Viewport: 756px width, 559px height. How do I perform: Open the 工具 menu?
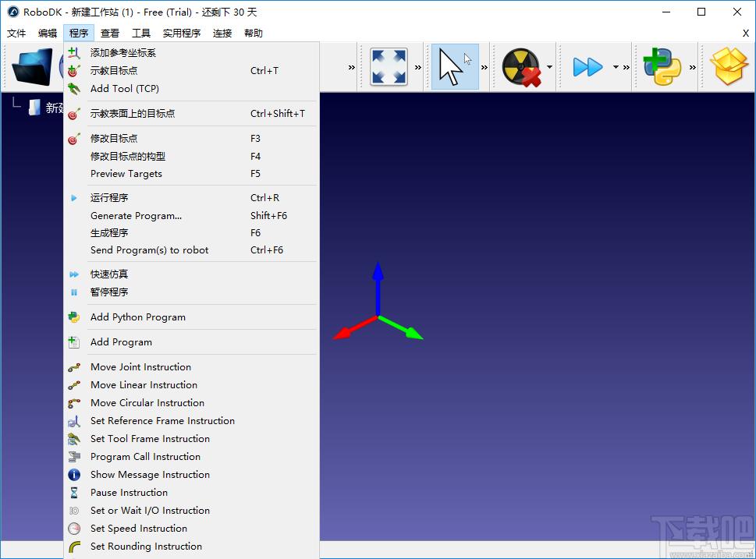click(x=140, y=33)
